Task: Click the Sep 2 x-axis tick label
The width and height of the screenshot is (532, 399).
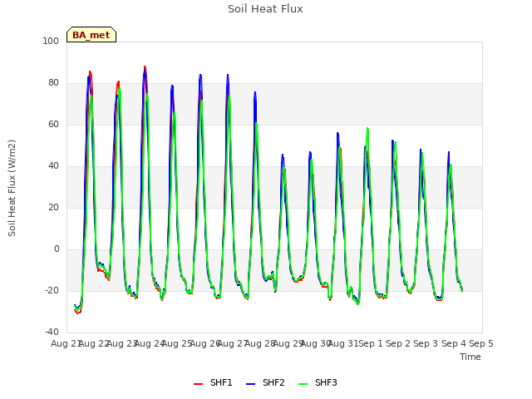Action: tap(398, 343)
